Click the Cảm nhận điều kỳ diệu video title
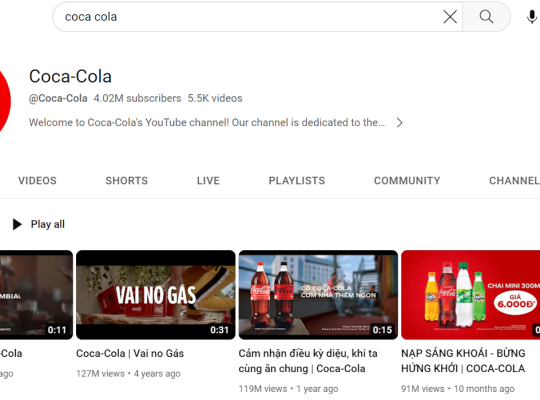The width and height of the screenshot is (540, 400). click(308, 361)
